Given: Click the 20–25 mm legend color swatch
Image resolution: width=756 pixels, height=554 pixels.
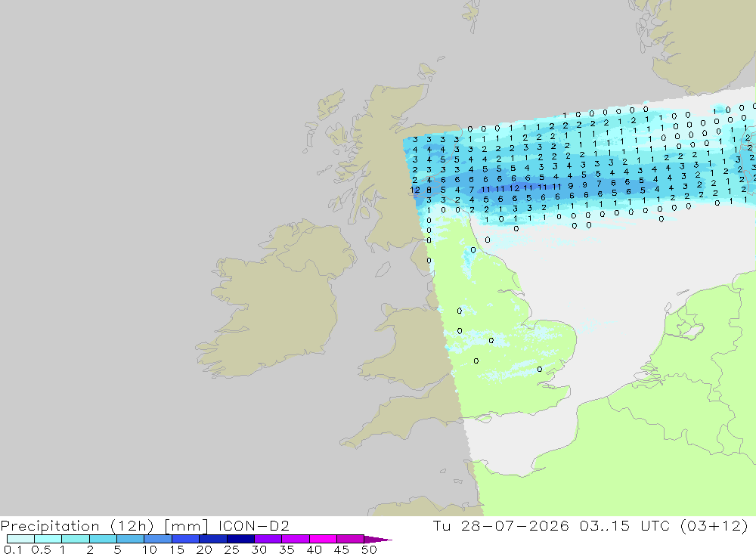Looking at the screenshot, I should (x=212, y=539).
